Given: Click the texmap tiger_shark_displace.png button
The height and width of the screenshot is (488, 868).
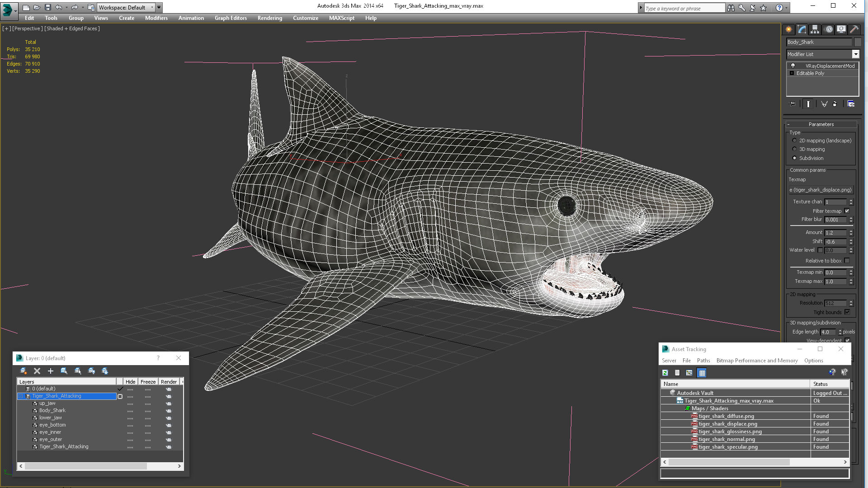Looking at the screenshot, I should [x=821, y=190].
